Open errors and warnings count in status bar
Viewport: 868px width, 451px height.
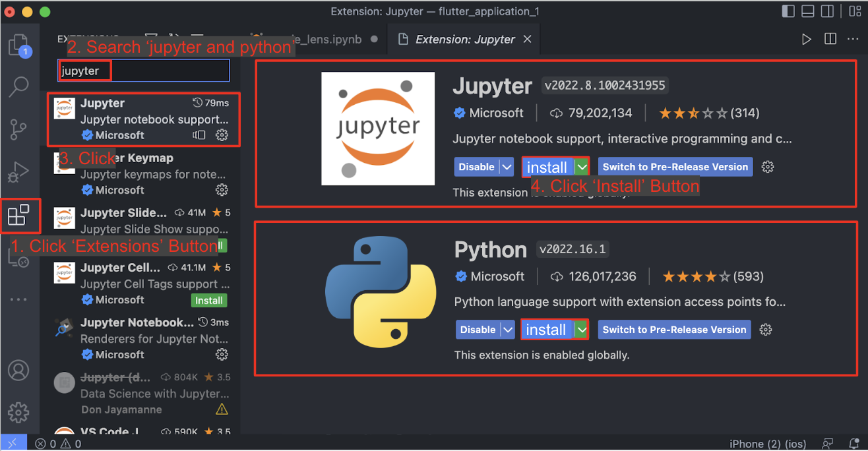pyautogui.click(x=58, y=444)
